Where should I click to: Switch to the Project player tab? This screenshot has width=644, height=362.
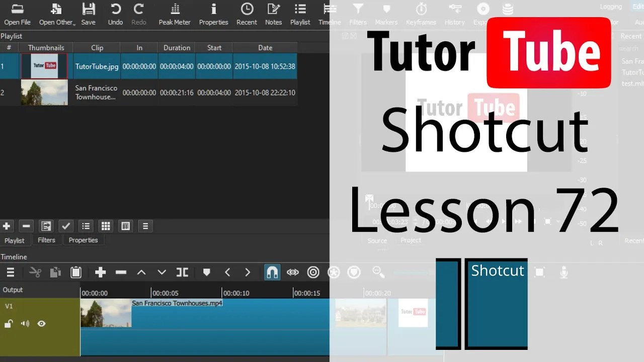(411, 240)
